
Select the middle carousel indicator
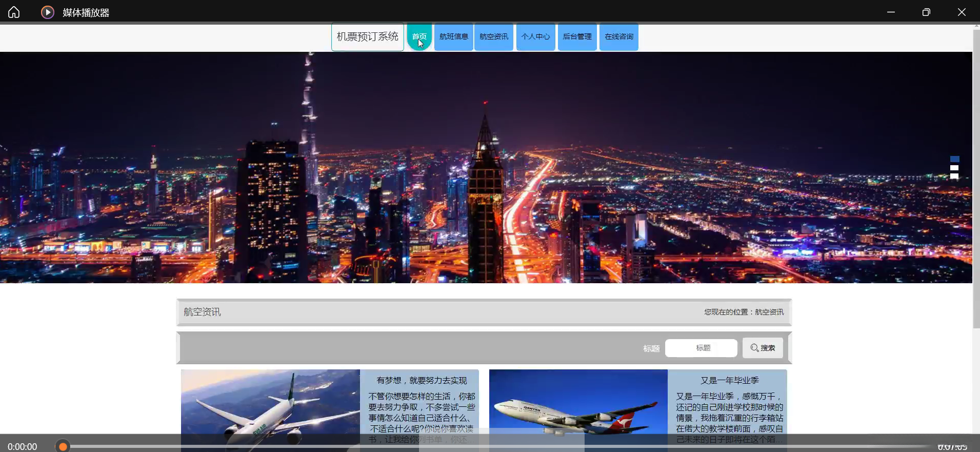point(954,168)
